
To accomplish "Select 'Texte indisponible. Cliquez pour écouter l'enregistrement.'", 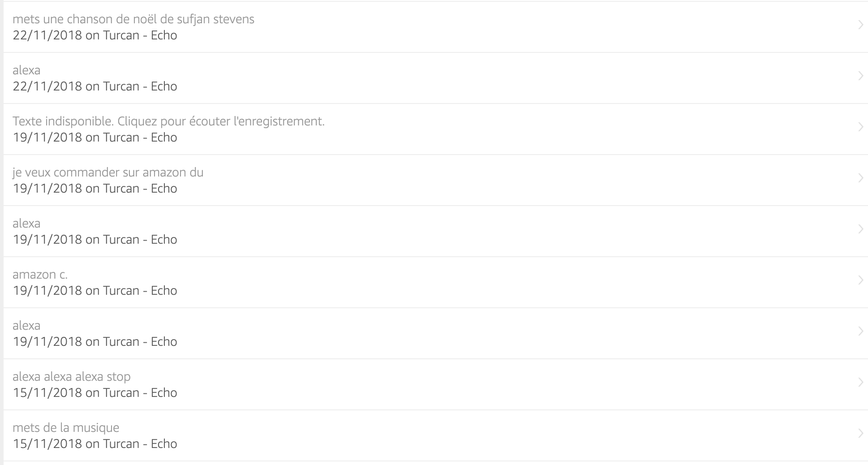I will (168, 121).
